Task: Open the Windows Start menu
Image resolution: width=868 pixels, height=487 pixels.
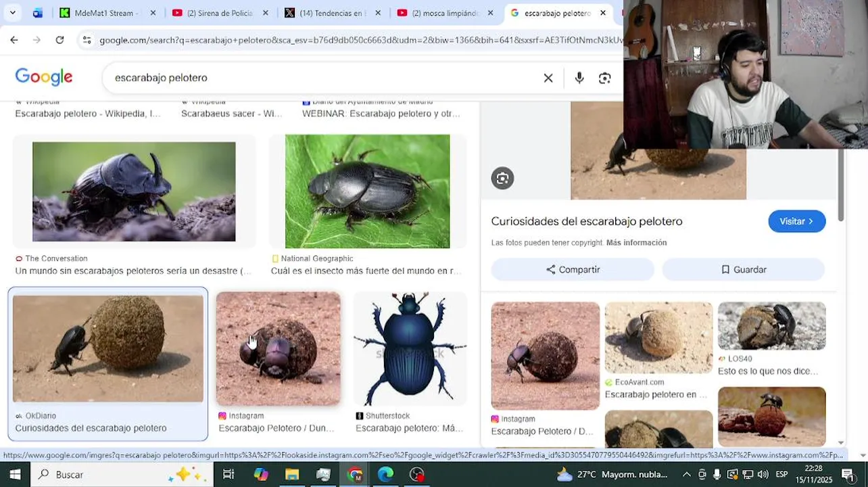Action: coord(15,474)
